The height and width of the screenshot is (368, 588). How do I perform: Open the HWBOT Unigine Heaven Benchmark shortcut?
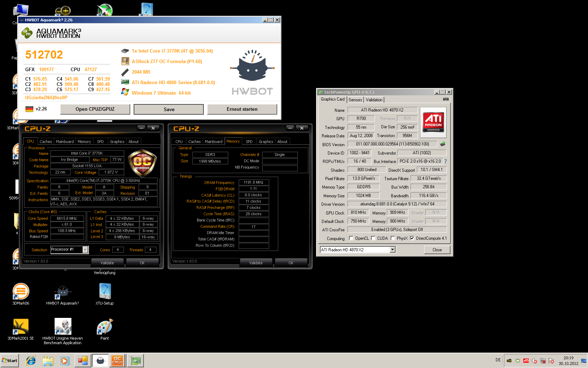tap(63, 332)
